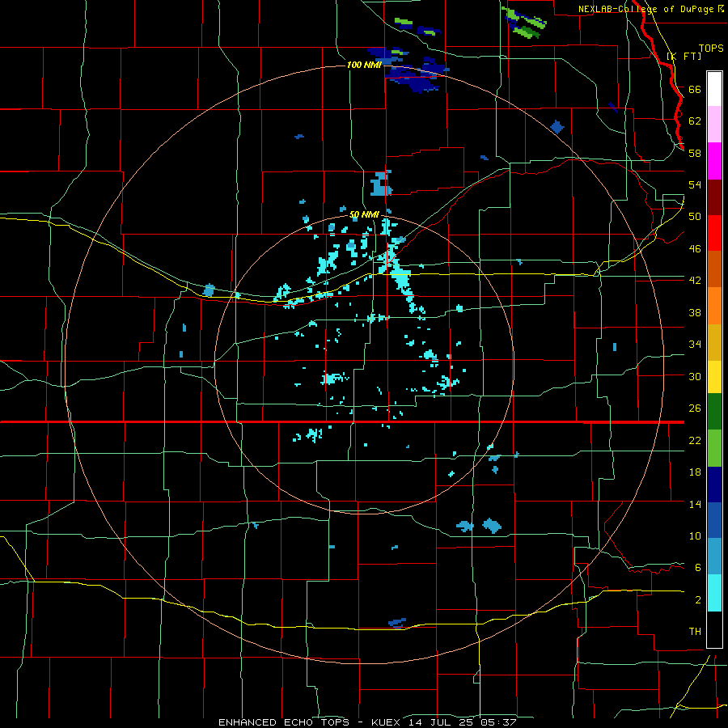Screen dimensions: 728x728
Task: Click the '46' scale value
Action: (695, 249)
